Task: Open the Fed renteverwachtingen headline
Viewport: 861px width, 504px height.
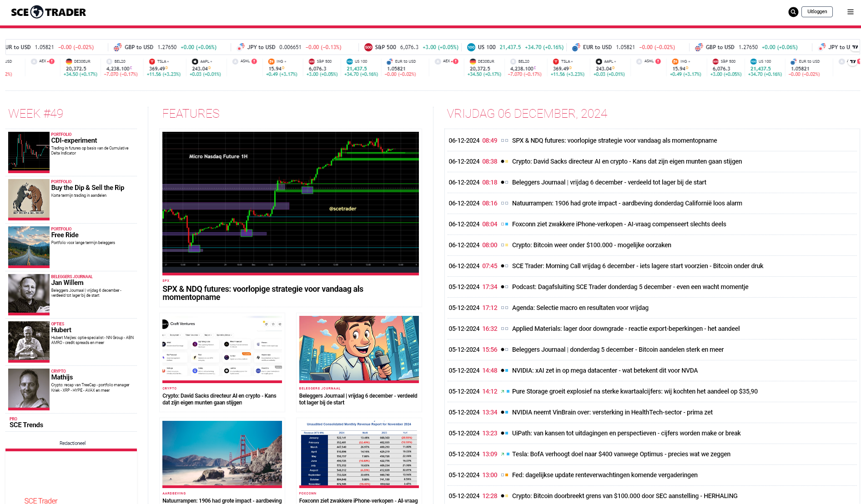Action: pyautogui.click(x=605, y=475)
